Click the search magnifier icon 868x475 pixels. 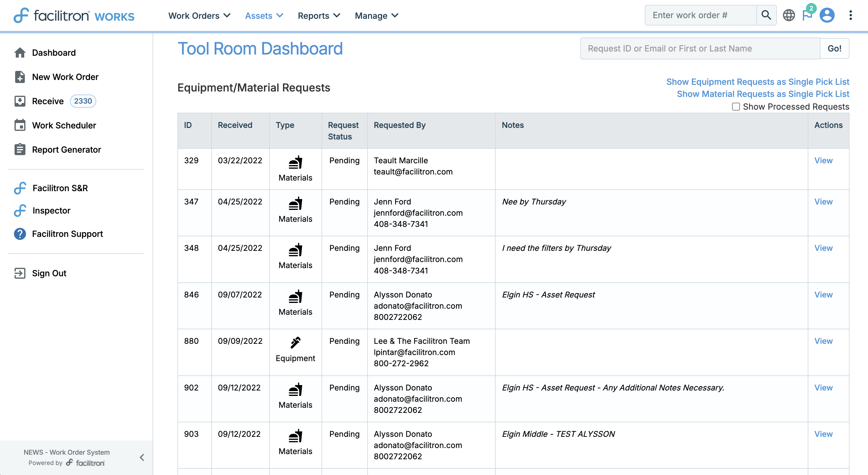[766, 15]
